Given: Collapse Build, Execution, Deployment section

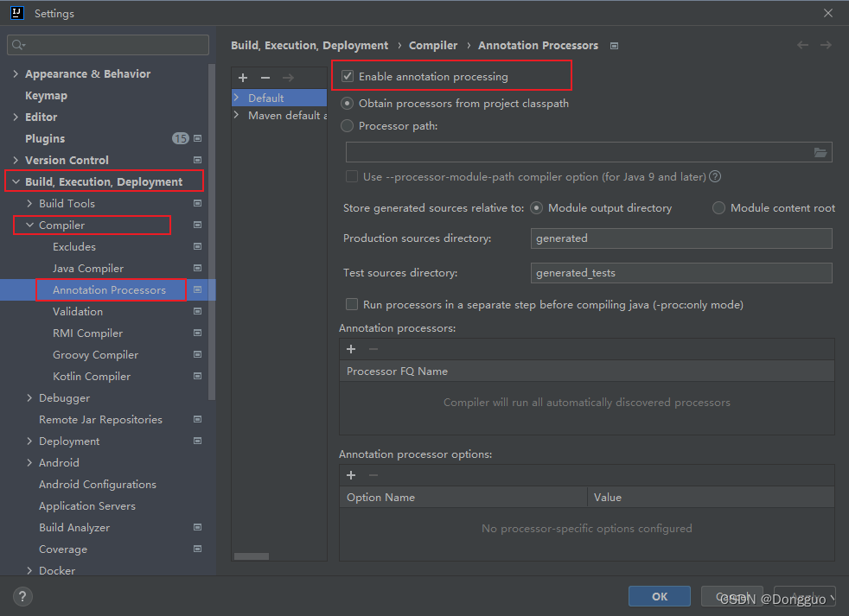Looking at the screenshot, I should (16, 182).
